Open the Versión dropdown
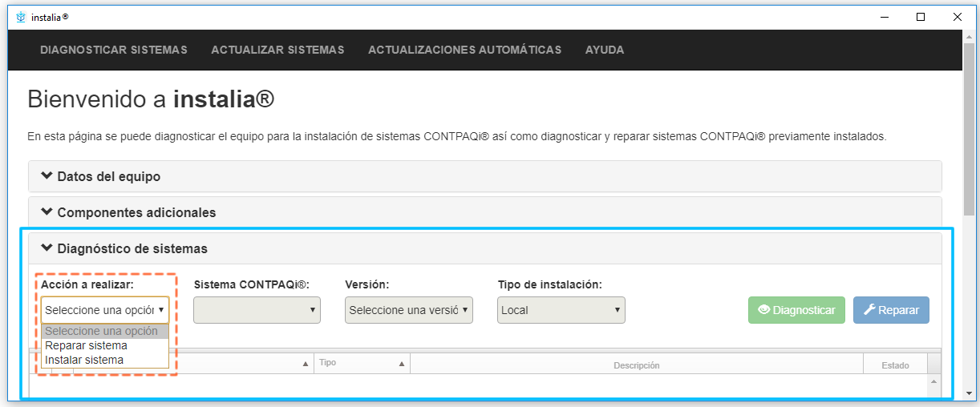Viewport: 980px width, 407px height. (409, 310)
